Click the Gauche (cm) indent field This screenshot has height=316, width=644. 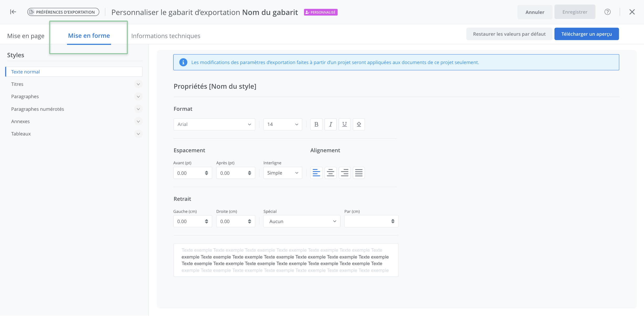click(x=189, y=221)
